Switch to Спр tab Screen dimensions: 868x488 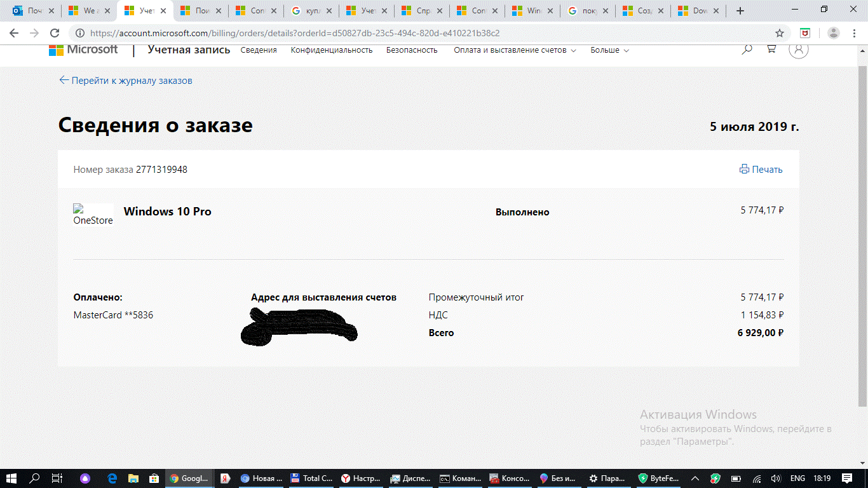pyautogui.click(x=423, y=11)
